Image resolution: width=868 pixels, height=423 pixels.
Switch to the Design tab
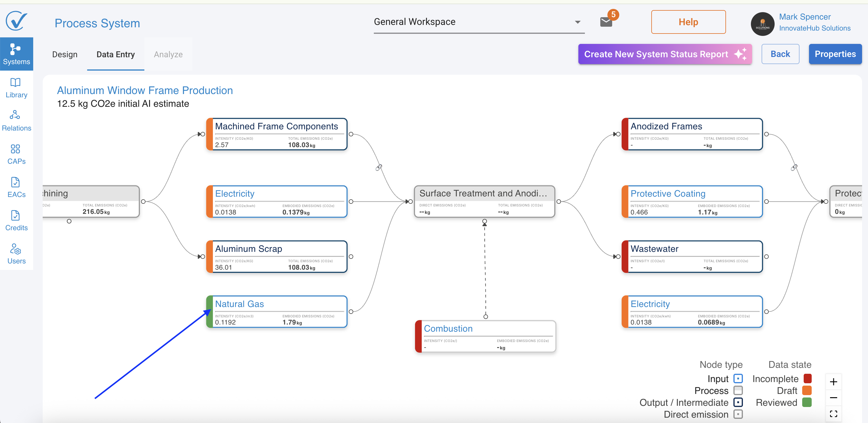pos(65,54)
